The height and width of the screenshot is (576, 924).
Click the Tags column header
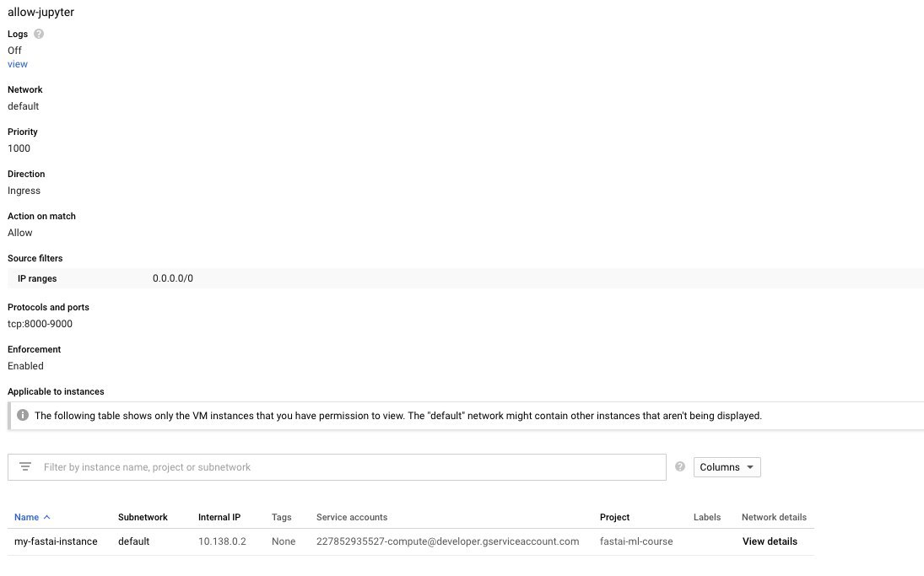(281, 517)
